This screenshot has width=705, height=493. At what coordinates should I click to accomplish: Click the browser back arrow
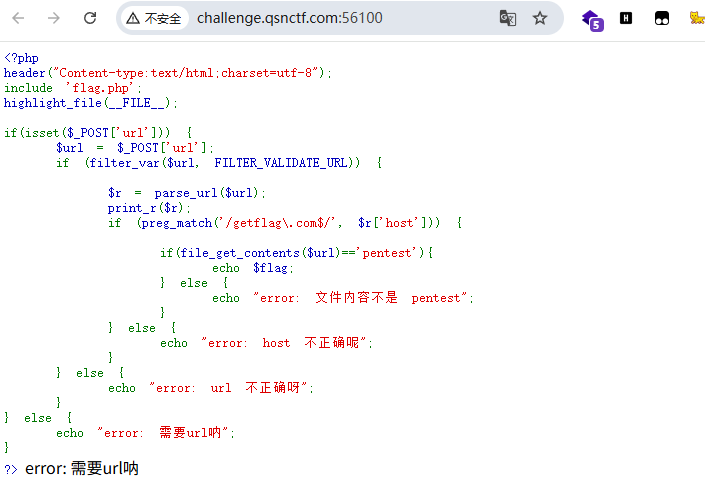click(18, 18)
